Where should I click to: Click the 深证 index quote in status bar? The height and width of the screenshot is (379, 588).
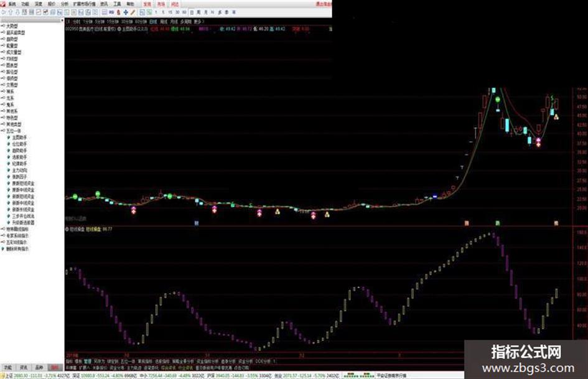[103, 375]
